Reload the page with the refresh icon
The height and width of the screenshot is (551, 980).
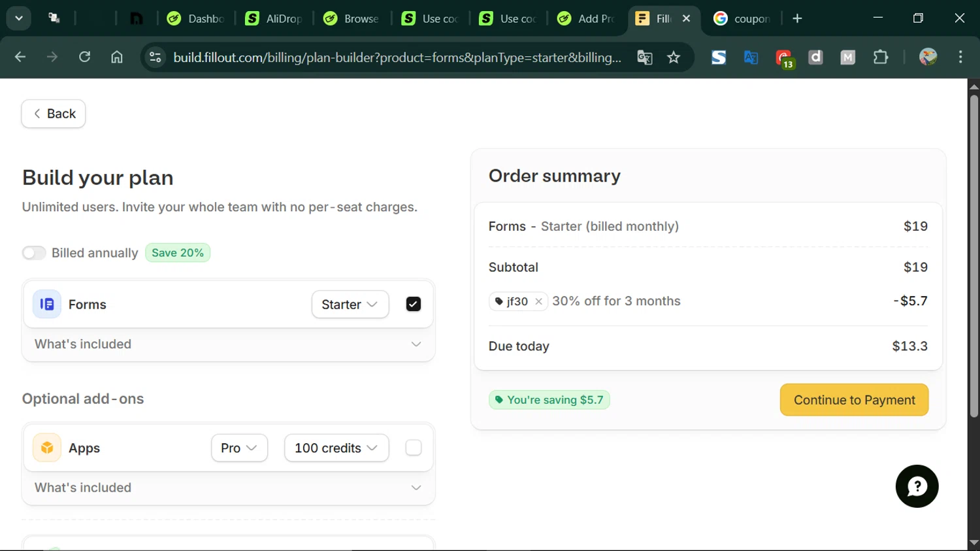pyautogui.click(x=84, y=58)
